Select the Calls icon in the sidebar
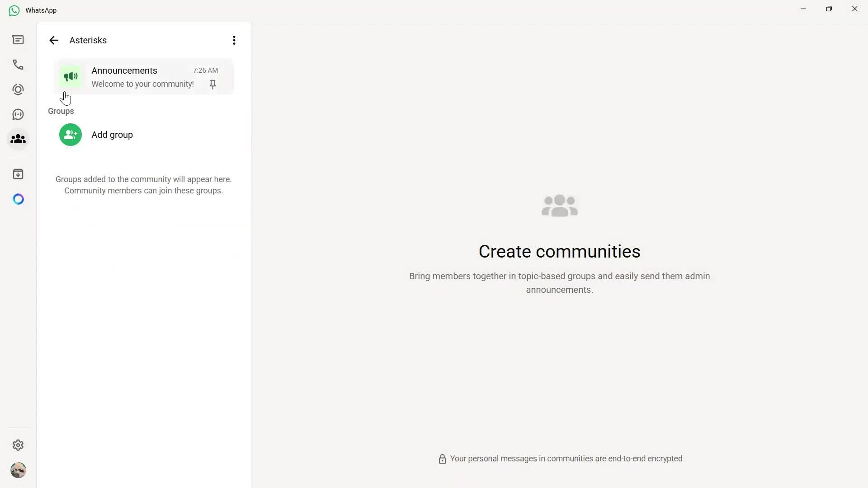Viewport: 868px width, 488px height. (18, 64)
